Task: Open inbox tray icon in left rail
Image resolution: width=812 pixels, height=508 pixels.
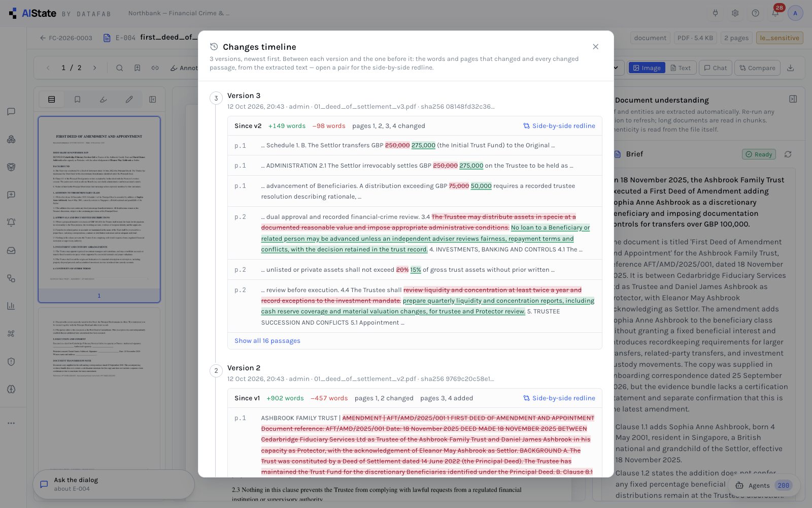Action: tap(11, 250)
